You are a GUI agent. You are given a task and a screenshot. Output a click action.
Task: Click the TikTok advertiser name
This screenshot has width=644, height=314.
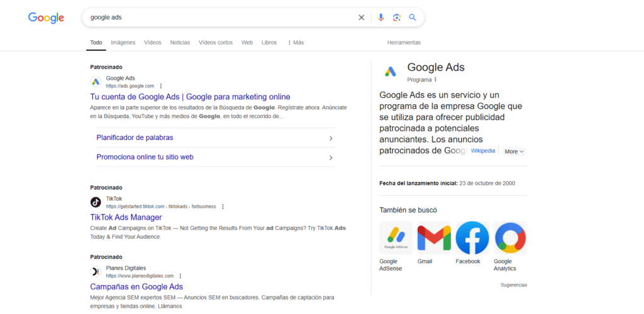114,199
